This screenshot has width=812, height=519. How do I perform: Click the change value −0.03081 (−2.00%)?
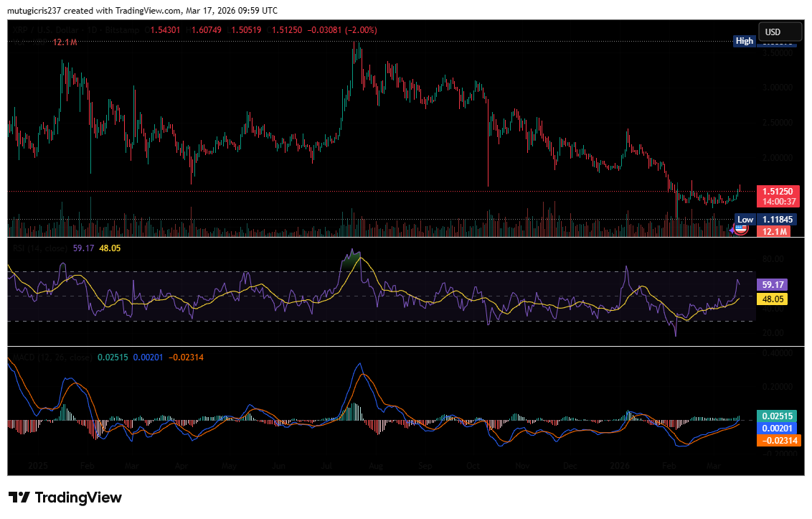click(341, 30)
